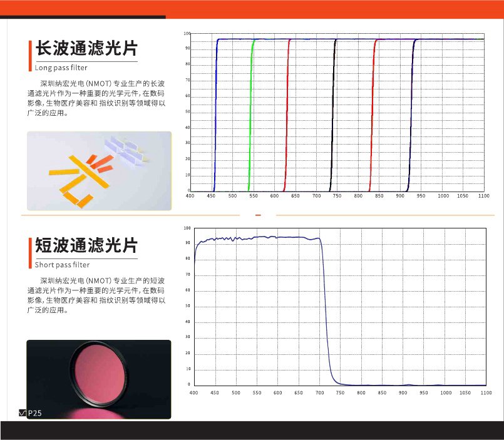The width and height of the screenshot is (504, 440).
Task: Toggle the P25 checkmark at bottom left
Action: [x=22, y=413]
